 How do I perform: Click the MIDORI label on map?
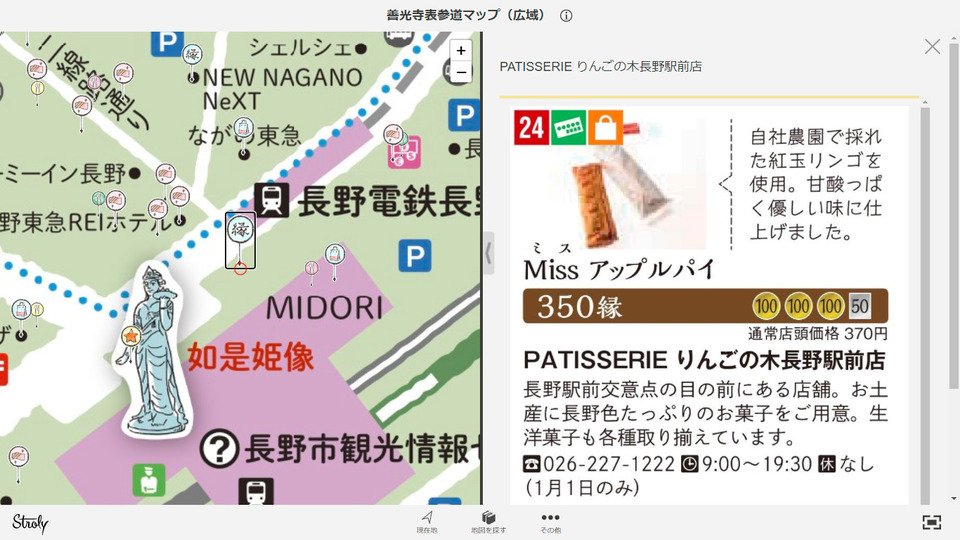tap(324, 308)
